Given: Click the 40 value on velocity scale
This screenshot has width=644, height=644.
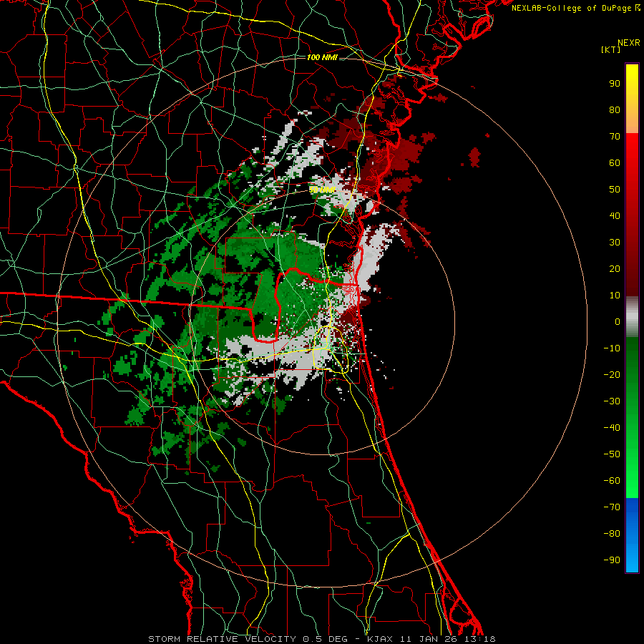Looking at the screenshot, I should click(615, 215).
